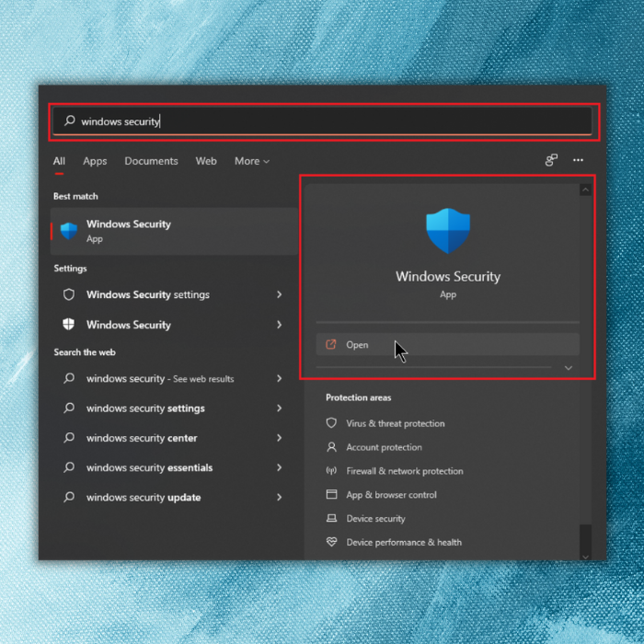Click search icon beside windows security settings suggestion
This screenshot has height=644, width=644.
(x=69, y=408)
